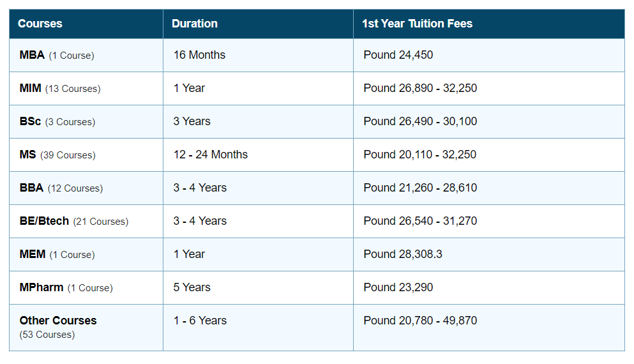Click the Pound 20,780 - 49,870 fee
This screenshot has height=364, width=634.
point(420,321)
